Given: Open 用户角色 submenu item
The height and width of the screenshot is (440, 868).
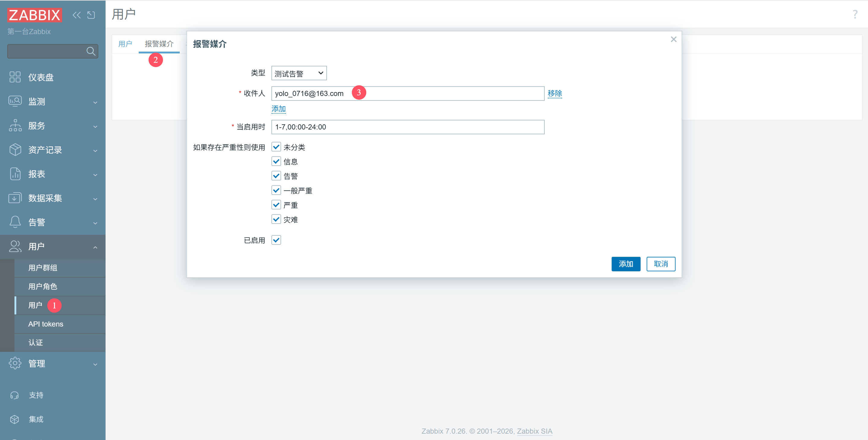Looking at the screenshot, I should coord(60,287).
